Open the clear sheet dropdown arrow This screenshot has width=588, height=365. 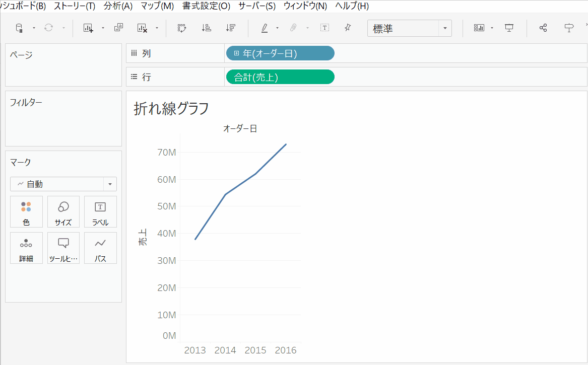157,28
